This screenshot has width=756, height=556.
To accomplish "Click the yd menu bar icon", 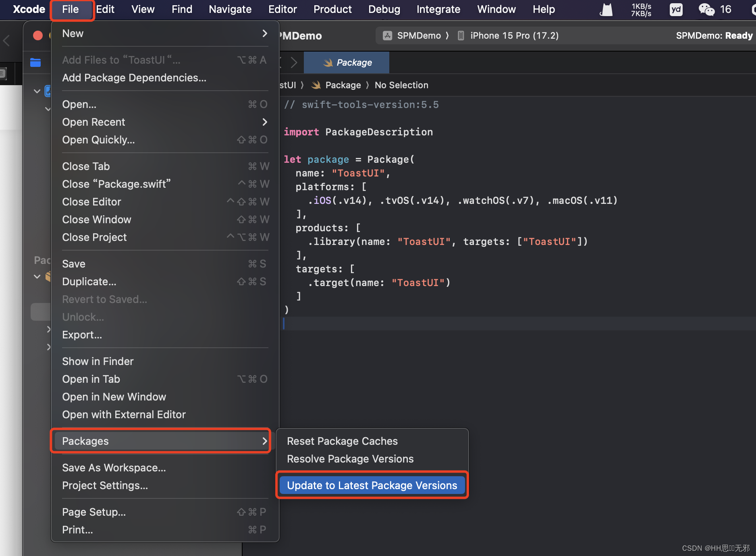I will (676, 9).
